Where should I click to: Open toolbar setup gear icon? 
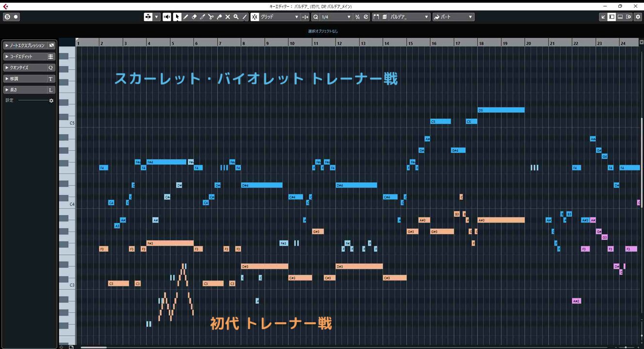[637, 17]
